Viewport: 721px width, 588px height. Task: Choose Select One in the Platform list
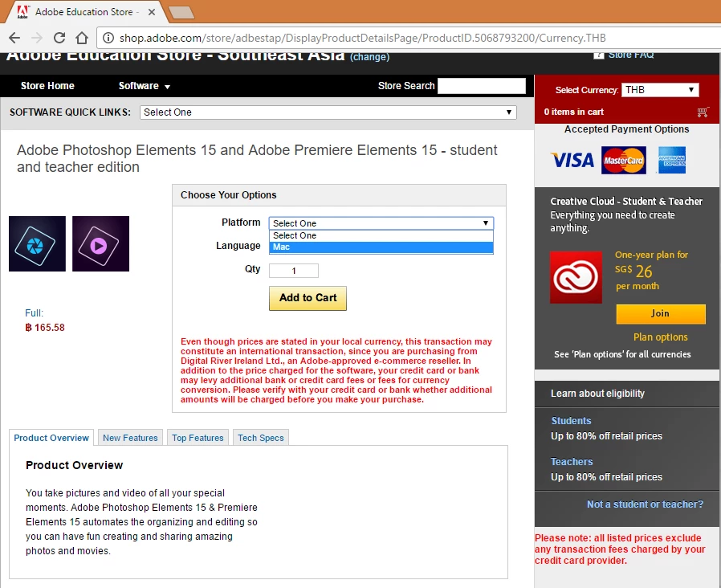click(381, 235)
